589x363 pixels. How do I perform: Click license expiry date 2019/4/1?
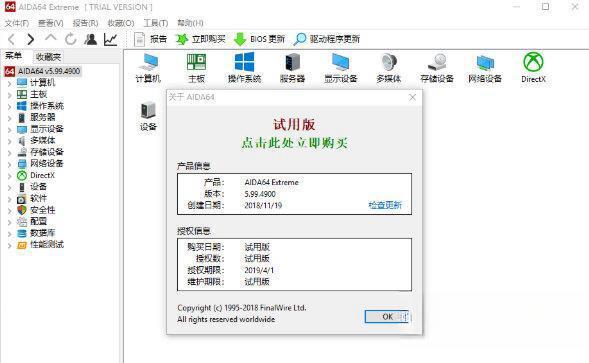259,270
